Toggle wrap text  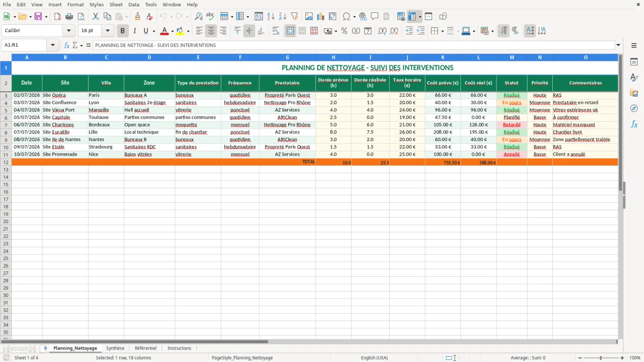pos(275,31)
